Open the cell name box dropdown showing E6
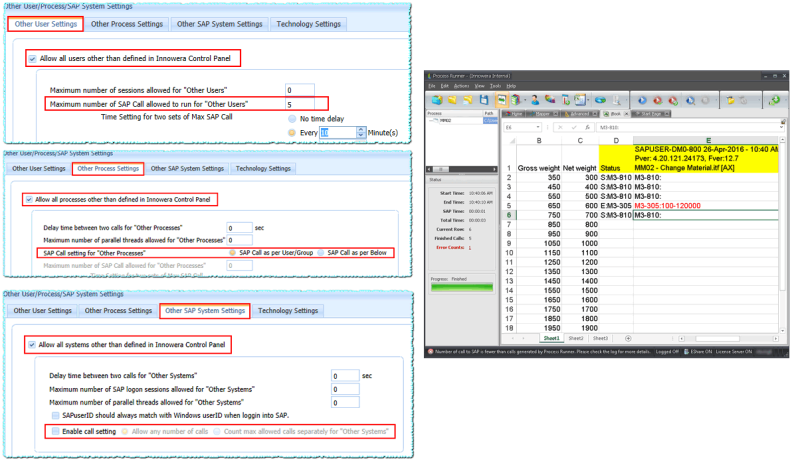This screenshot has height=463, width=792. pyautogui.click(x=538, y=128)
